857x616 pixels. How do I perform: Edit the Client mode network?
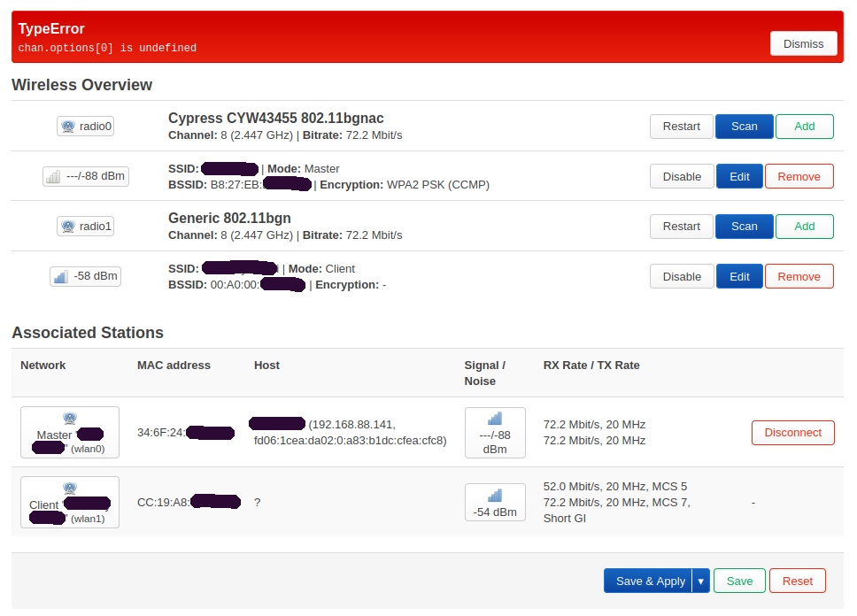coord(739,276)
